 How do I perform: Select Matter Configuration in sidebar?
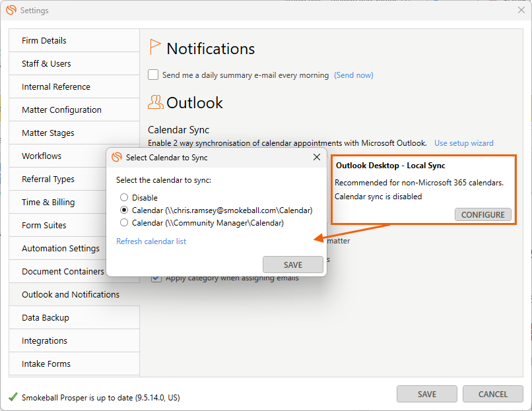pos(74,110)
